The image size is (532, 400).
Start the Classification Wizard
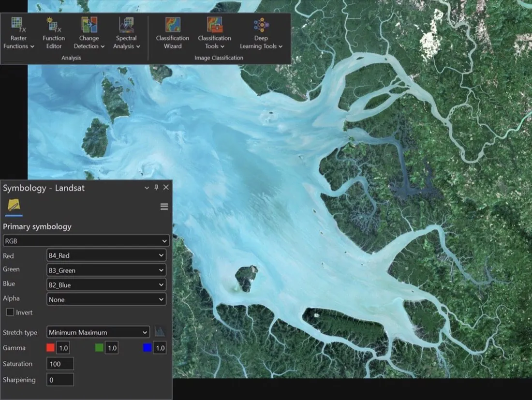pos(172,33)
